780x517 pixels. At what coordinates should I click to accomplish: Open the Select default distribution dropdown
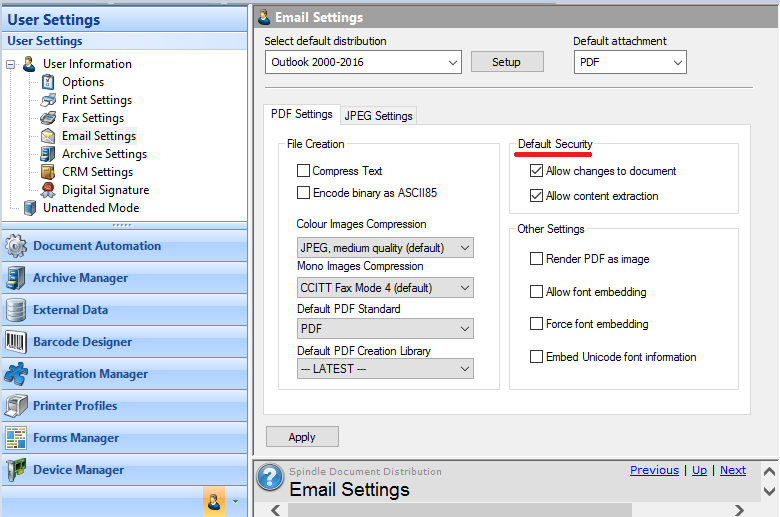click(363, 62)
